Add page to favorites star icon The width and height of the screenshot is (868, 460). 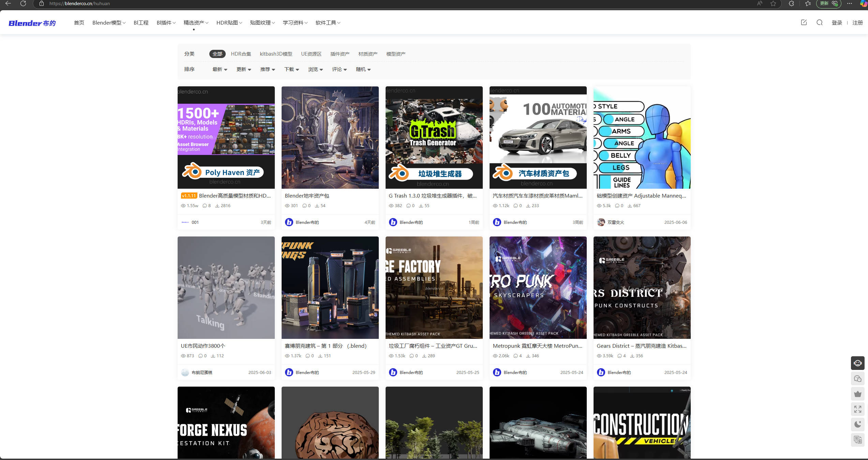click(x=773, y=3)
